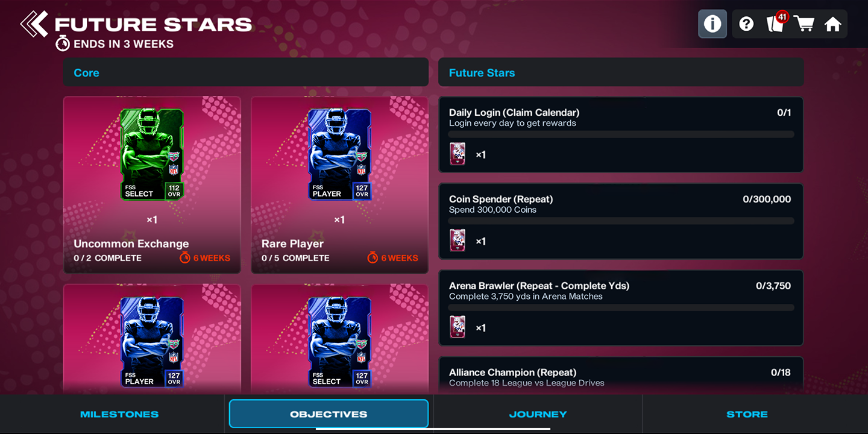Switch to the Store tab
The image size is (868, 434).
[747, 414]
